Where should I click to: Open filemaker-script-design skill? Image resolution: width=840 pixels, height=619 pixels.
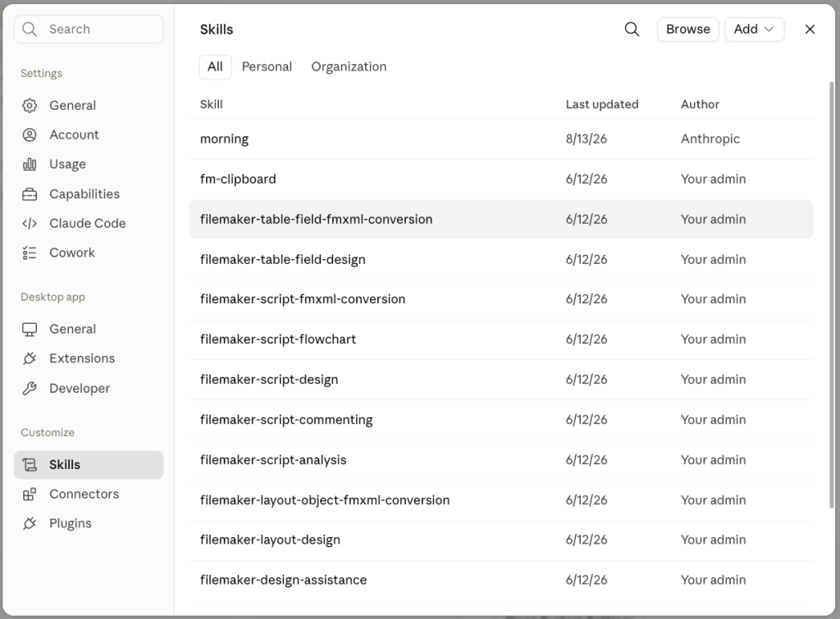coord(501,380)
